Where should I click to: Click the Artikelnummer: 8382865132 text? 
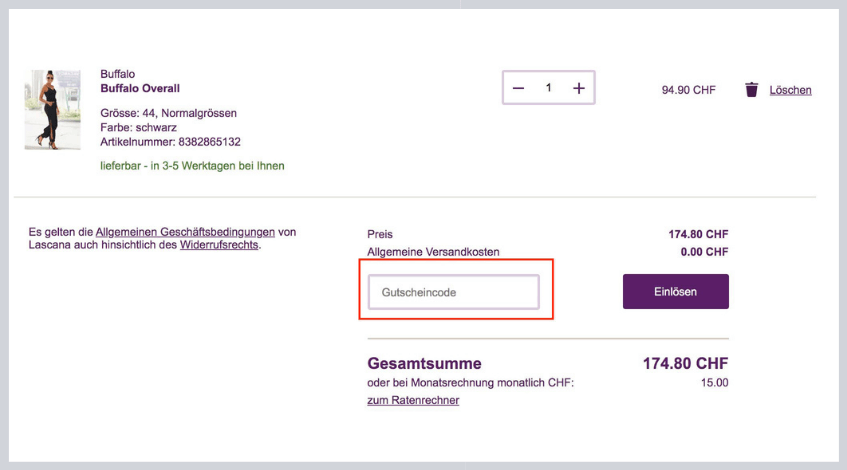tap(170, 142)
